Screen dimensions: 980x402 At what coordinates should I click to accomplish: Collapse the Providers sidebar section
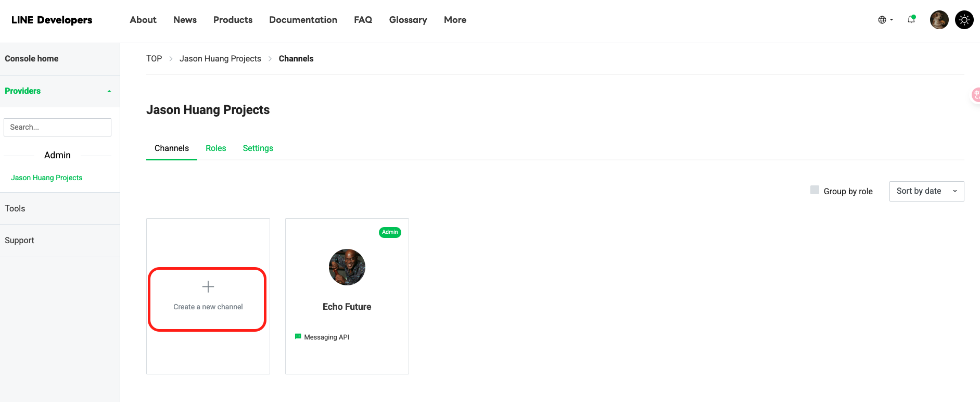[x=109, y=91]
